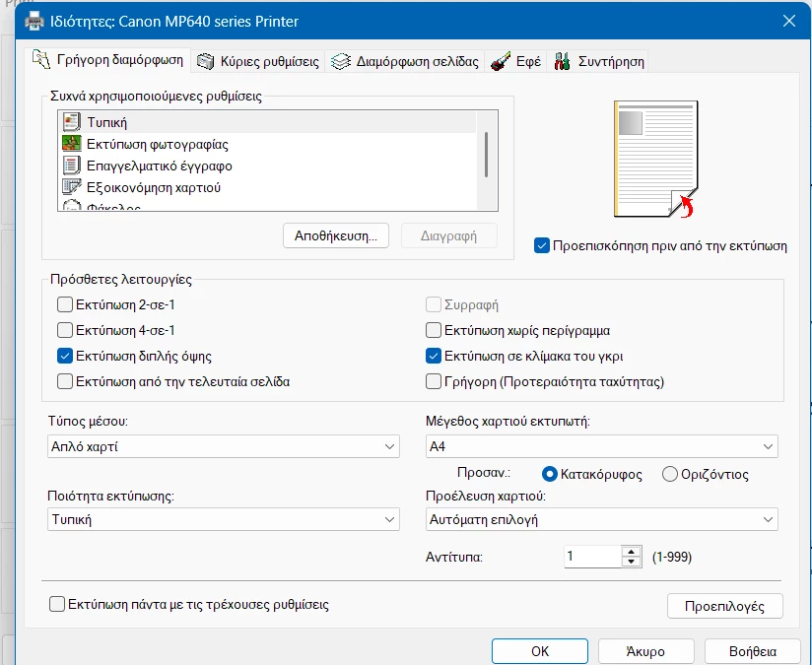Click the Διαμόρφωση σελίδας paper-stack icon
812x665 pixels.
(341, 62)
